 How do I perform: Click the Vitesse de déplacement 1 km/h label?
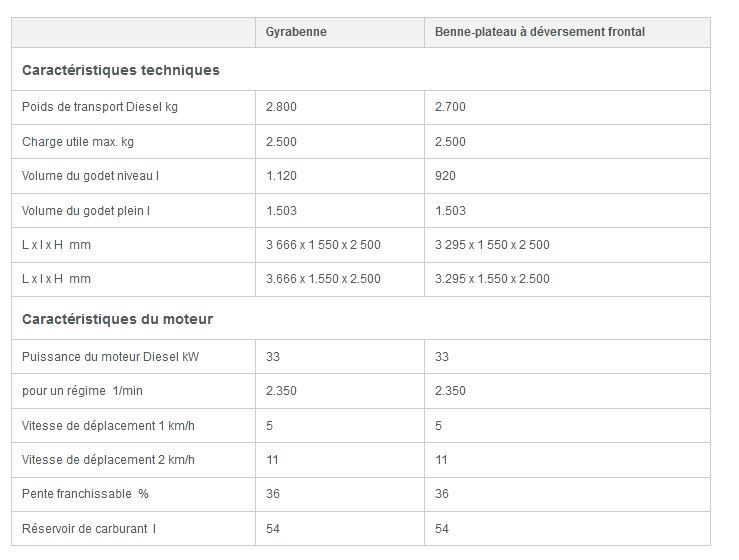click(x=108, y=425)
